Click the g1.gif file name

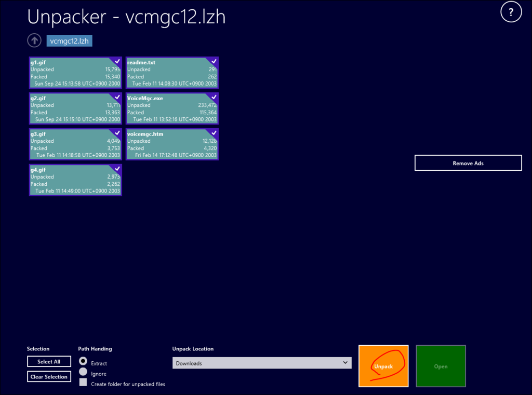coord(38,62)
